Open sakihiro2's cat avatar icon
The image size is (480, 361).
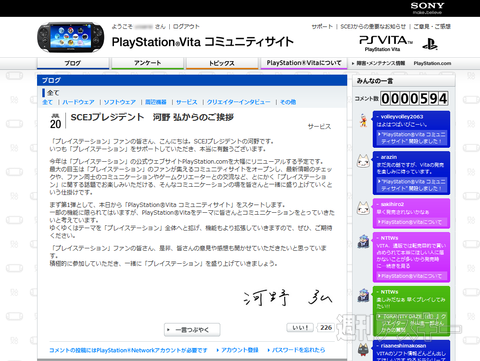click(x=363, y=208)
